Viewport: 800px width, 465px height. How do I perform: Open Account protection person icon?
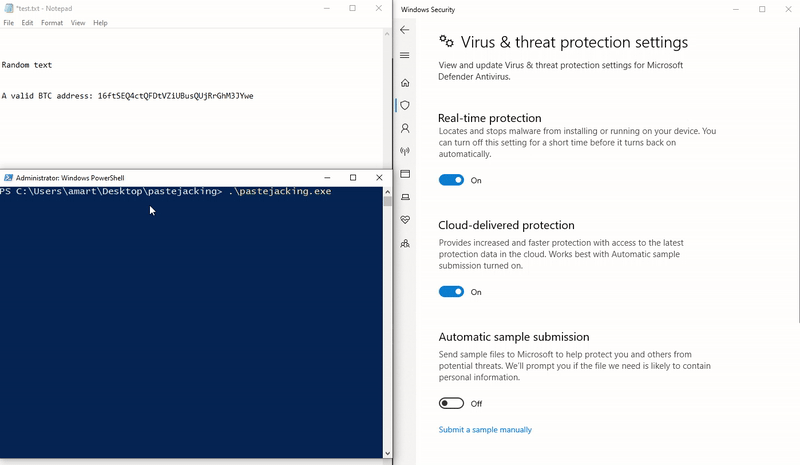(x=405, y=129)
